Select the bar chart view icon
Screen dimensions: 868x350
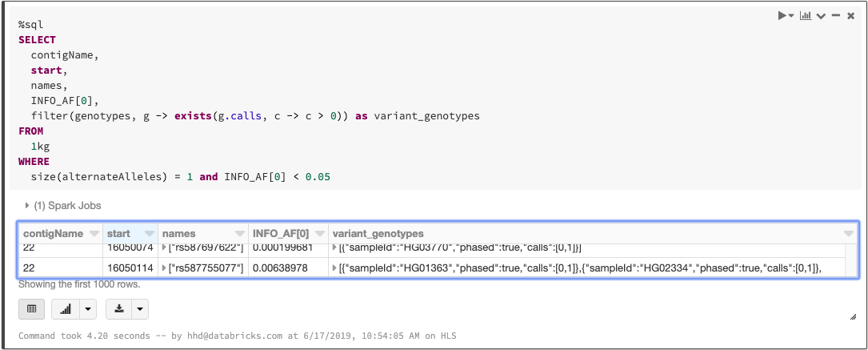click(x=66, y=308)
